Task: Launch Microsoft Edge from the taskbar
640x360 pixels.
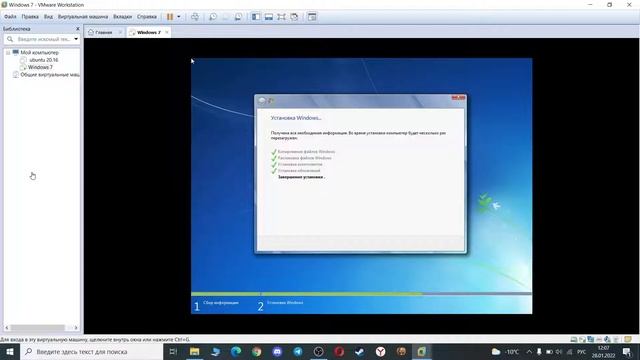Action: pyautogui.click(x=236, y=351)
